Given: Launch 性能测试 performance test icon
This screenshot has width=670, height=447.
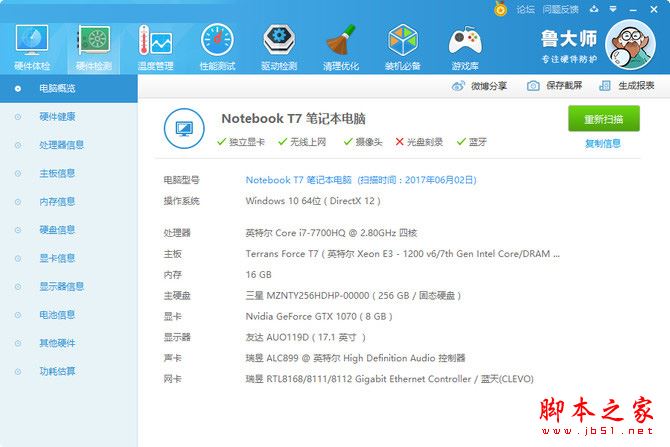Looking at the screenshot, I should point(217,47).
